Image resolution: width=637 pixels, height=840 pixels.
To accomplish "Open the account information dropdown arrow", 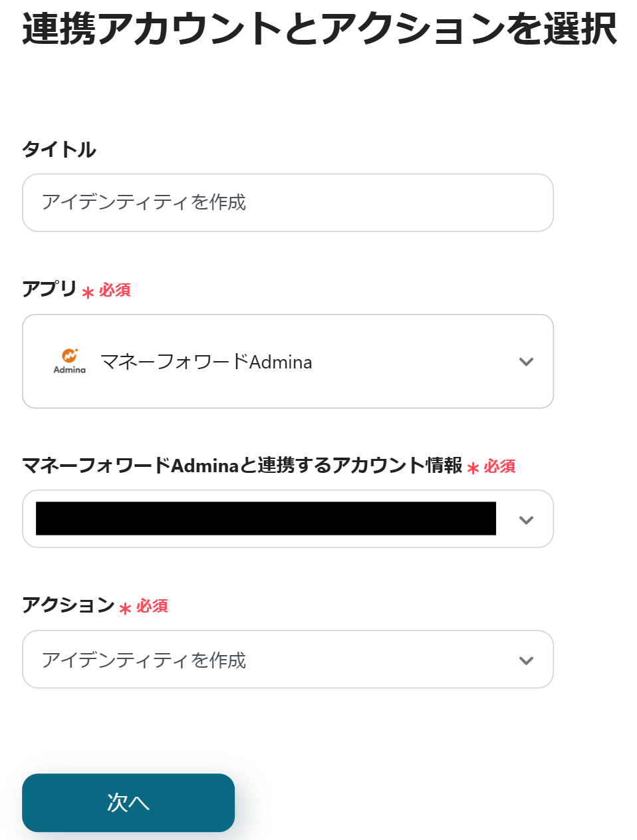I will click(x=526, y=520).
